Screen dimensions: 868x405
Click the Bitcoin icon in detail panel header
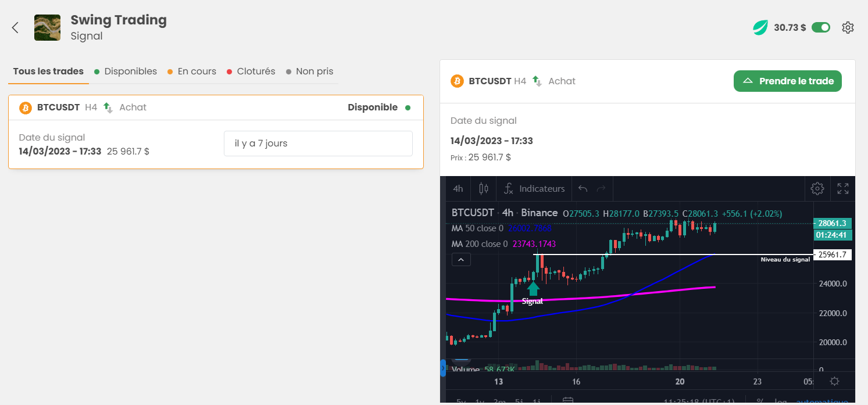click(457, 81)
